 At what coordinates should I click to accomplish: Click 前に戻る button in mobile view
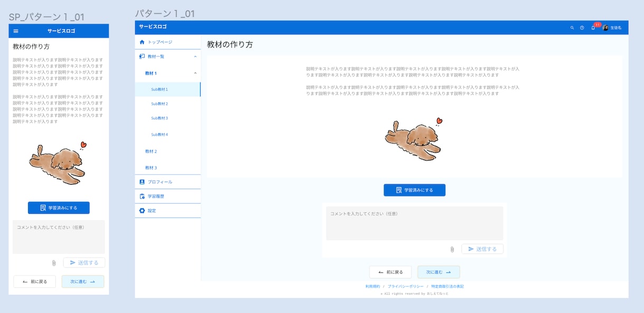click(34, 282)
